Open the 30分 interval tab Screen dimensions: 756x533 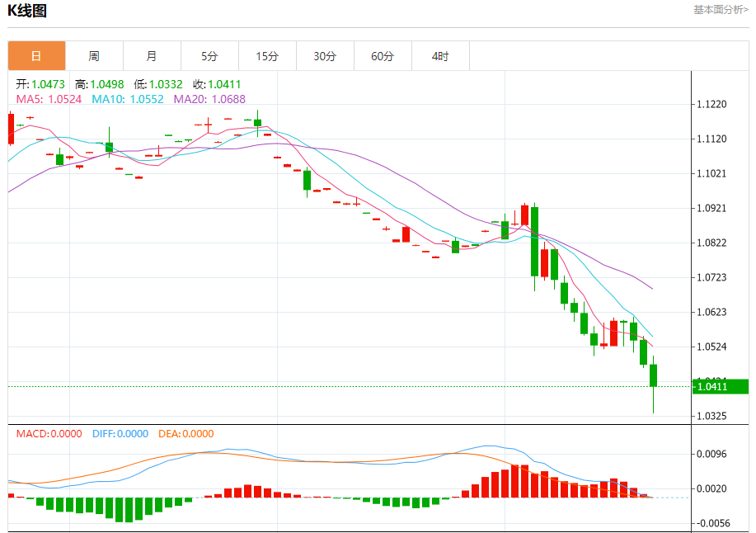point(325,56)
